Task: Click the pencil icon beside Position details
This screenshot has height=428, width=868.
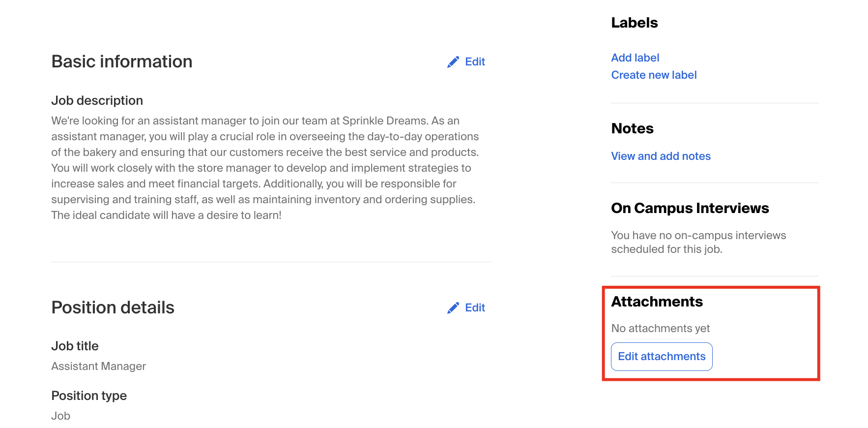Action: tap(453, 308)
